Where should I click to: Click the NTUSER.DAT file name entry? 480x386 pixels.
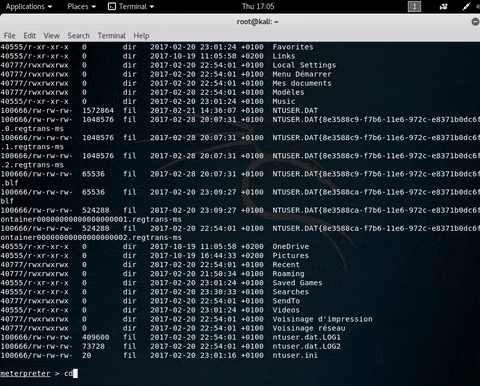click(x=295, y=111)
